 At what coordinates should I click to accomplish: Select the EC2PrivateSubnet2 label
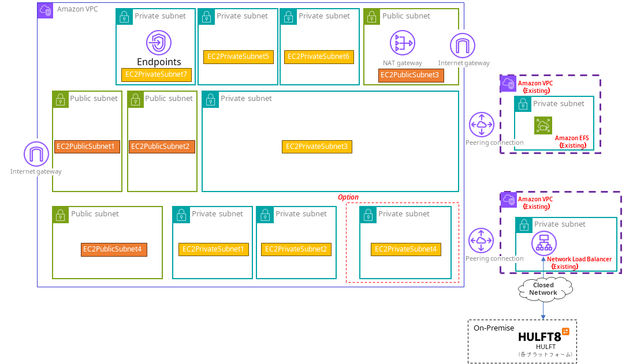coord(296,250)
